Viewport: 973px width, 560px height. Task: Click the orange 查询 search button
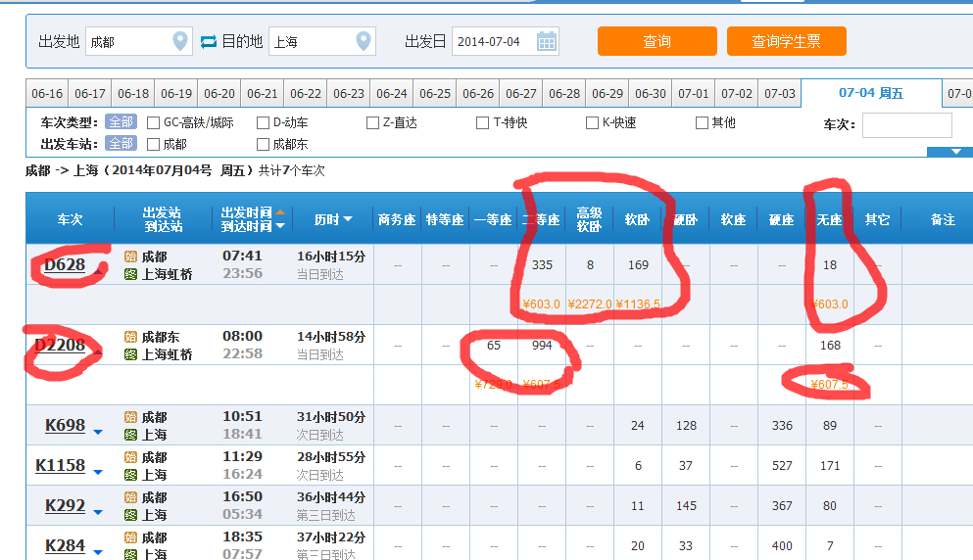click(x=657, y=41)
